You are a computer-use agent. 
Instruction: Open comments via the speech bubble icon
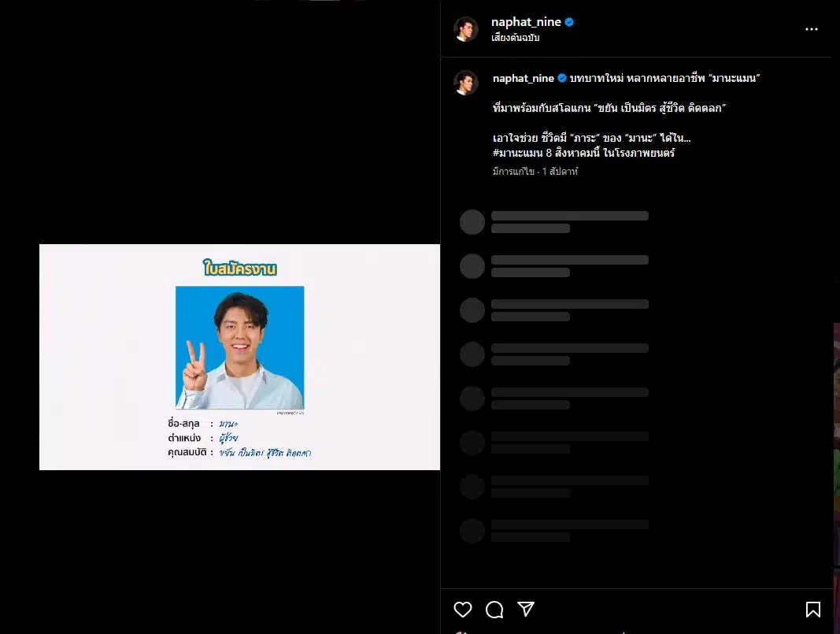pos(494,609)
